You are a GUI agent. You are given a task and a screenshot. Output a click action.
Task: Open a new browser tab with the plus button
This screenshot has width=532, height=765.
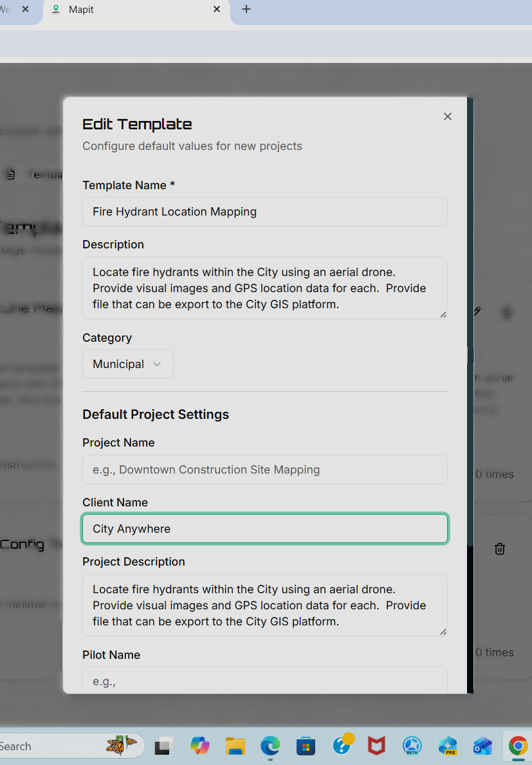[246, 10]
